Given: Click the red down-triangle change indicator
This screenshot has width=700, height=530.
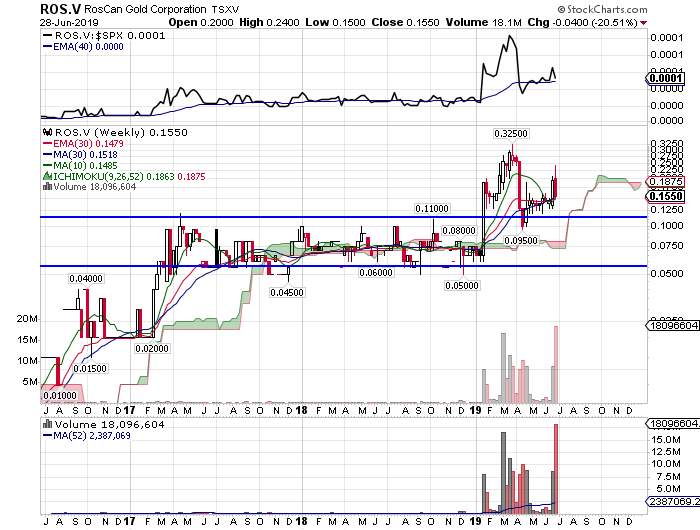Looking at the screenshot, I should point(643,23).
